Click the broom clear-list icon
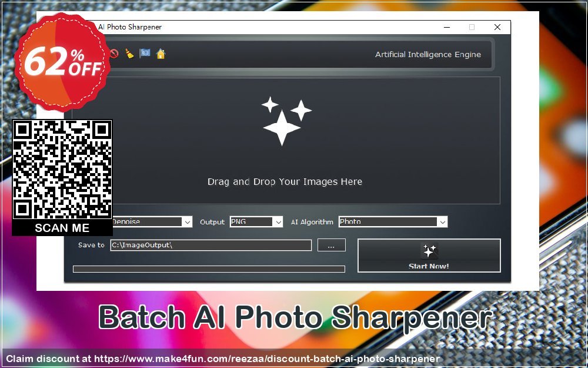 [x=129, y=54]
